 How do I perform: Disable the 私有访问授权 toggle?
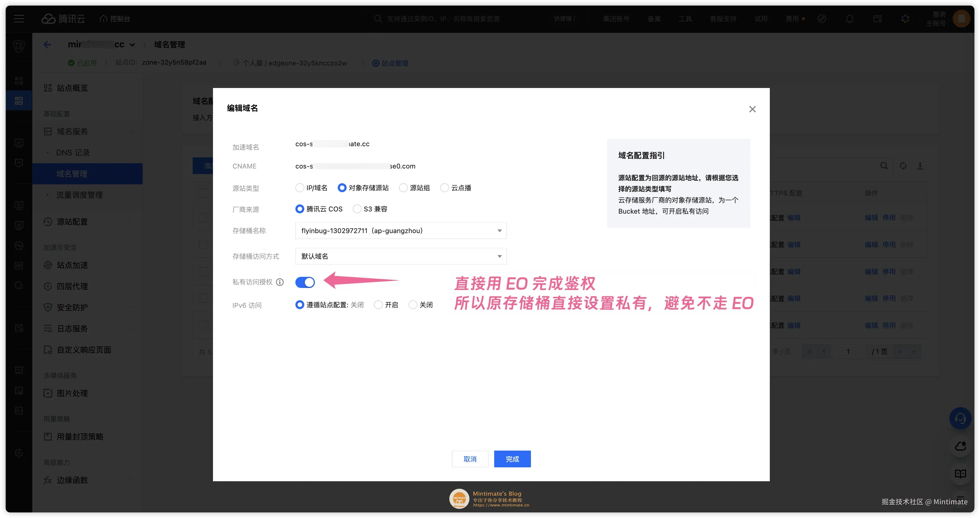point(305,282)
